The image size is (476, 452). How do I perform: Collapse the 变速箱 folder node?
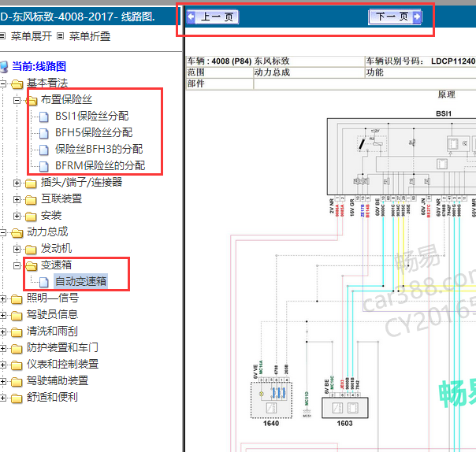pos(17,265)
